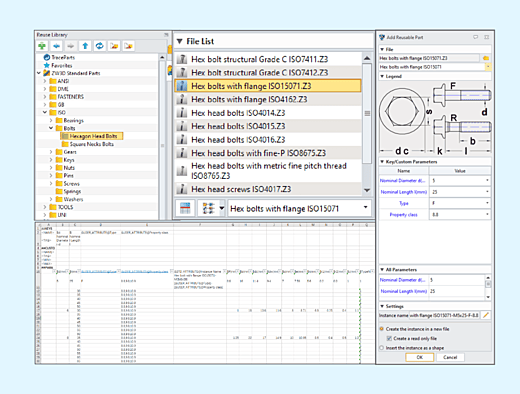Go up one level with blue up arrow
The width and height of the screenshot is (520, 394).
[85, 46]
